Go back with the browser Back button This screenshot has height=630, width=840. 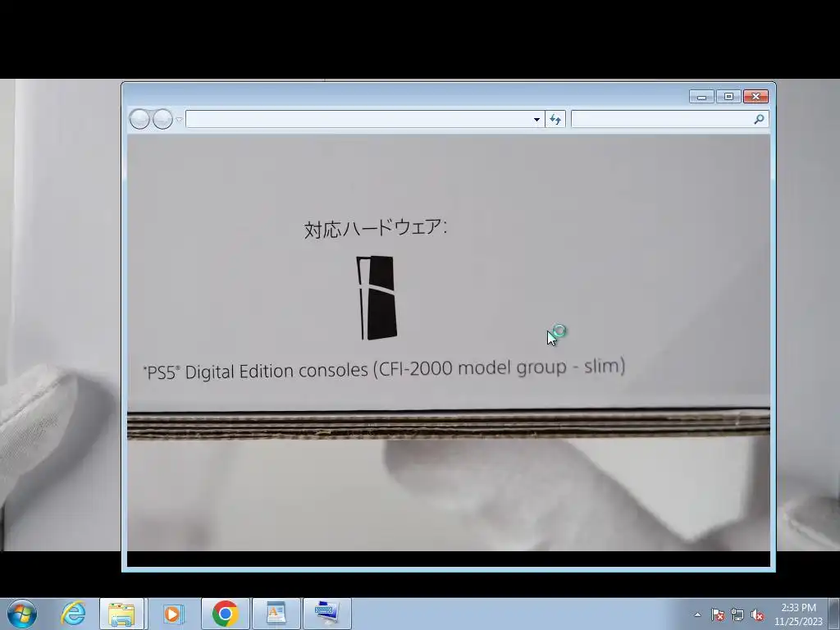point(139,119)
